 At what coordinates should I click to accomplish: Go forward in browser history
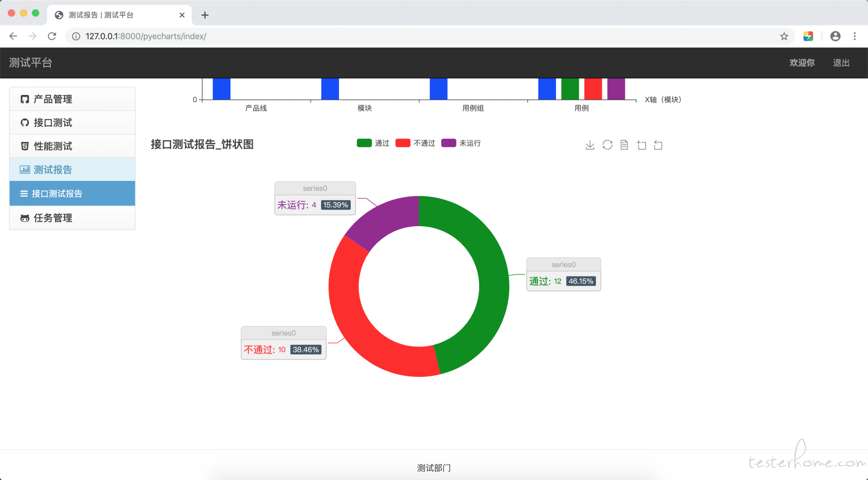pyautogui.click(x=33, y=36)
